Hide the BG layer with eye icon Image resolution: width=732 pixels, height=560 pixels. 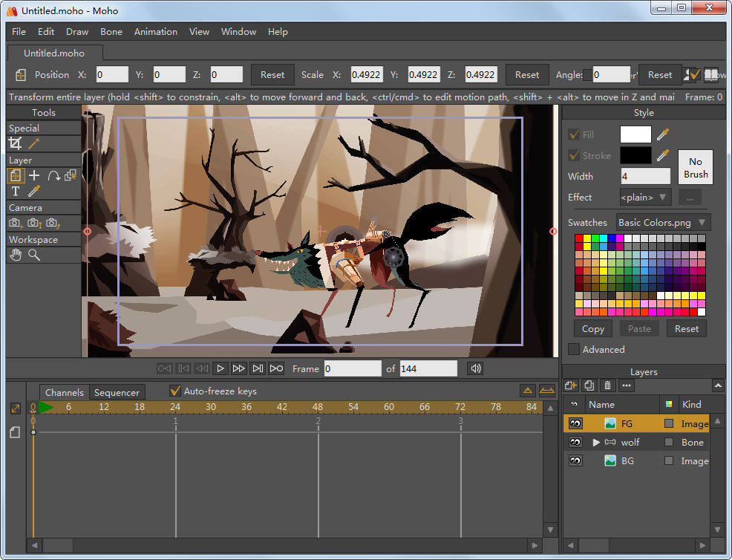click(575, 461)
